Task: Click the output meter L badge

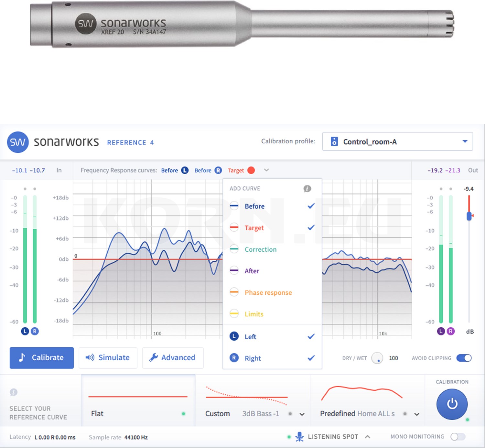Action: click(x=441, y=331)
